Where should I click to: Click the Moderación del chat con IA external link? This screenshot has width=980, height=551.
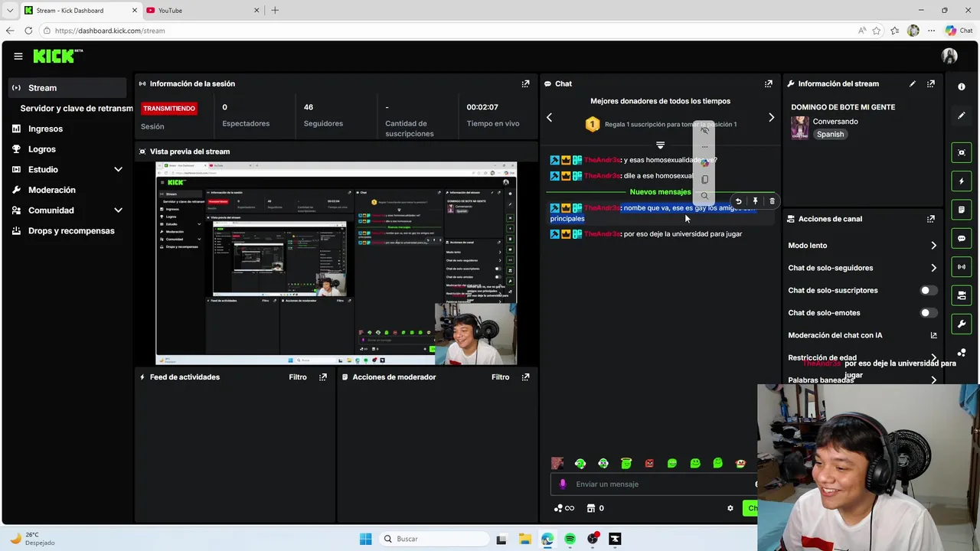coord(933,335)
